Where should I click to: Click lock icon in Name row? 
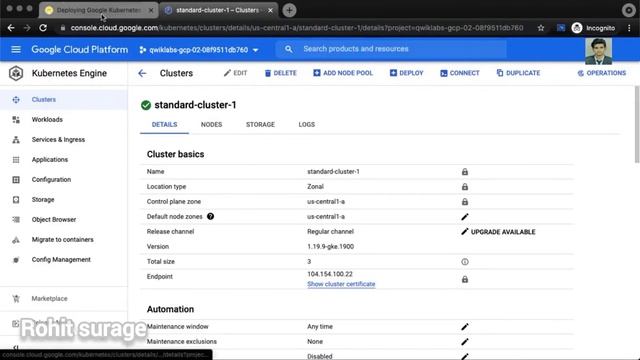(465, 172)
